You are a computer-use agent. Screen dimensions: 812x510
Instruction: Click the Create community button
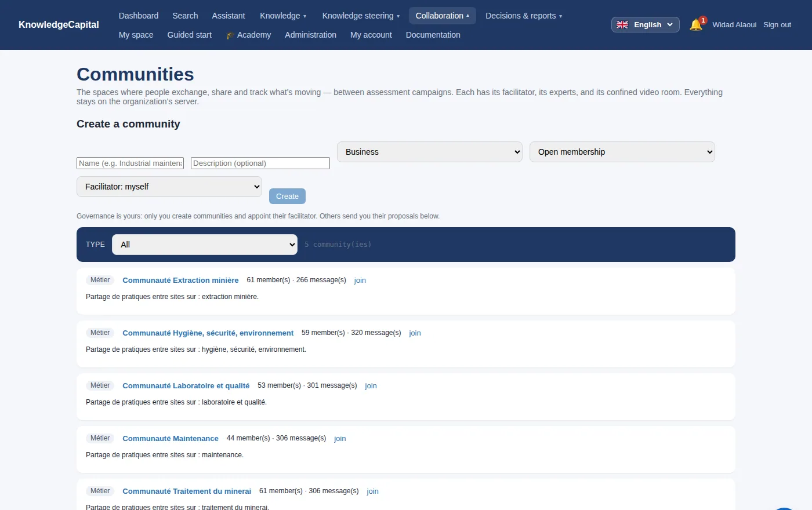[x=287, y=196]
